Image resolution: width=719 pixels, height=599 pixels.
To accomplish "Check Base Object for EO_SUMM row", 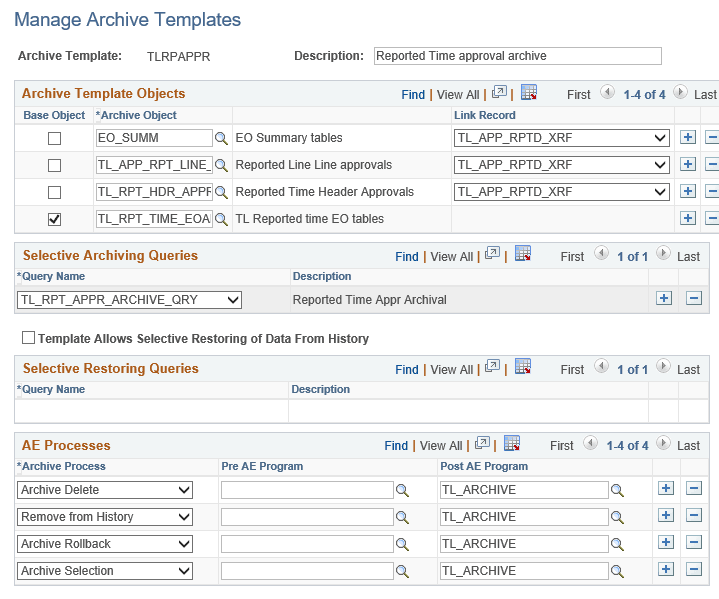I will coord(55,139).
